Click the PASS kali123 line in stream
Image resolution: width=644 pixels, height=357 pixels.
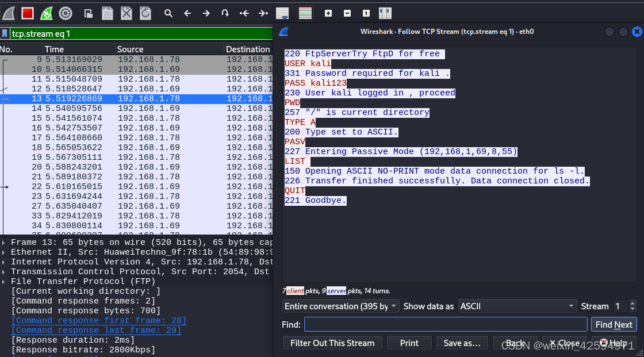click(x=316, y=83)
